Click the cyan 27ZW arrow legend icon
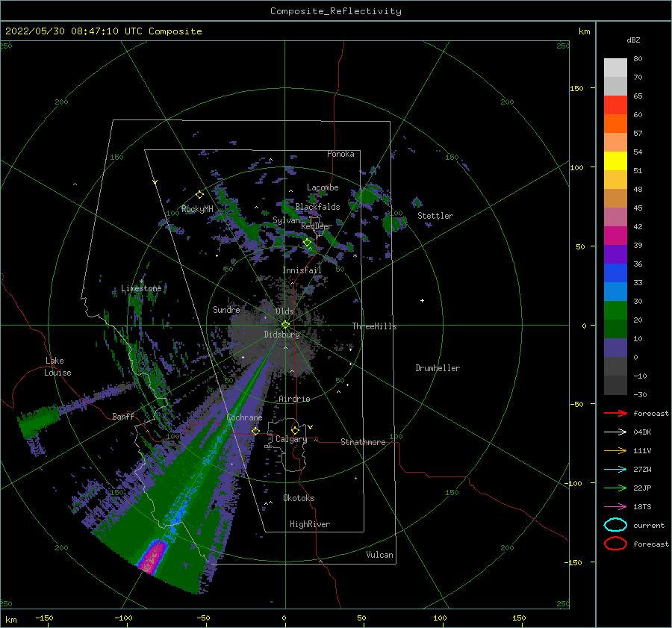This screenshot has height=628, width=672. (615, 470)
